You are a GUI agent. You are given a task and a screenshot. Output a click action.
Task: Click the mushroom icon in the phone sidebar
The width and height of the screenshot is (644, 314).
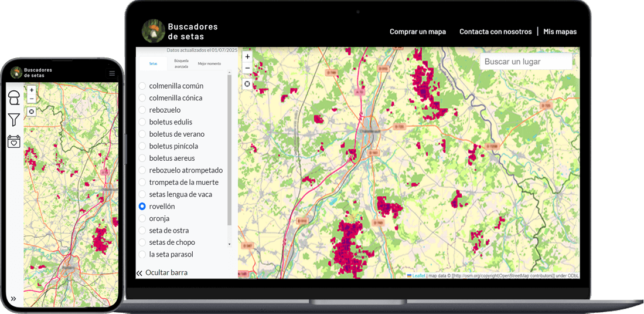[x=14, y=98]
